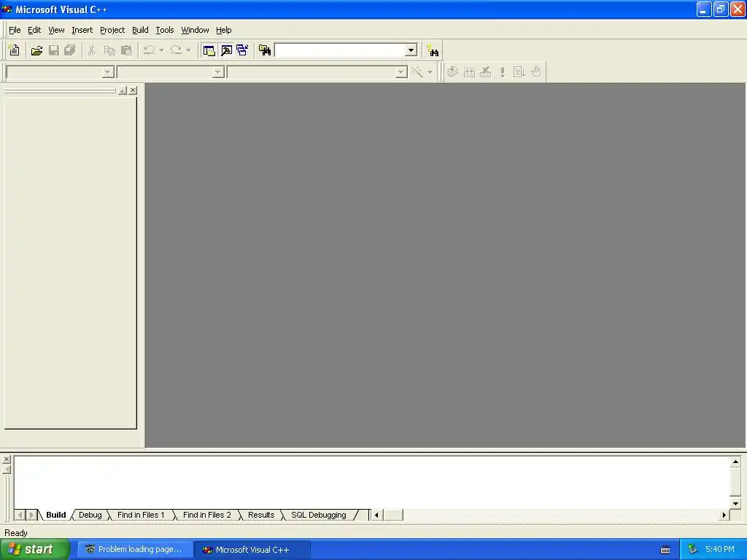
Task: Open the View menu
Action: [56, 30]
